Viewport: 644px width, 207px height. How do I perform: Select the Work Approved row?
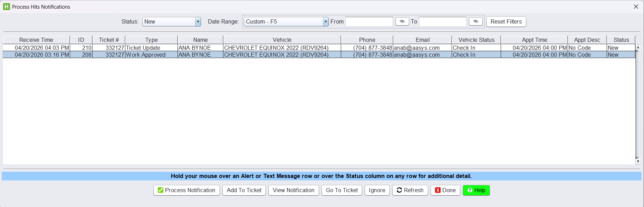[319, 55]
